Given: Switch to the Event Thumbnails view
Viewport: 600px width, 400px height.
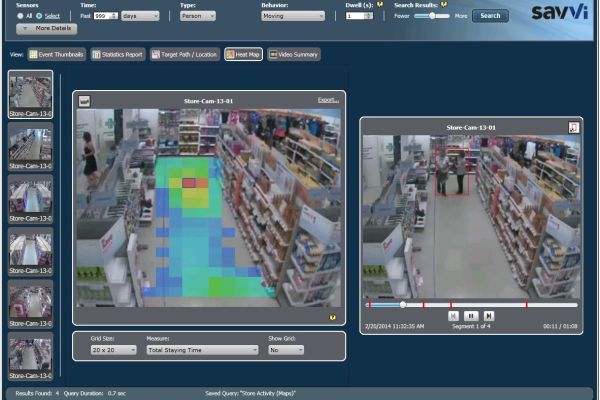Looking at the screenshot, I should pos(57,54).
